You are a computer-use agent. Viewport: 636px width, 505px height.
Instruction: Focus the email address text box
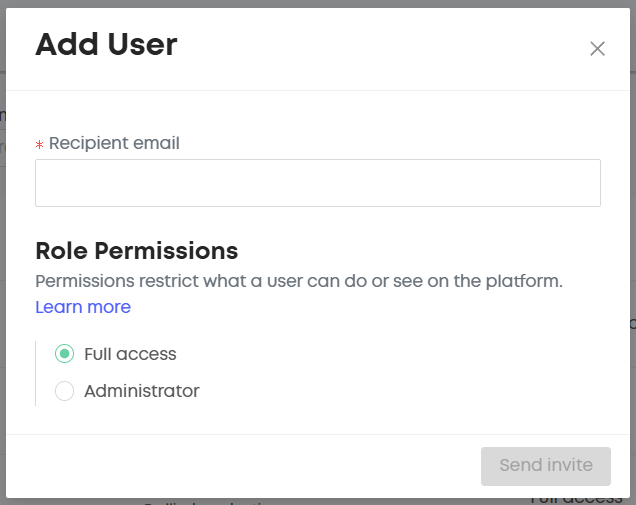coord(317,183)
